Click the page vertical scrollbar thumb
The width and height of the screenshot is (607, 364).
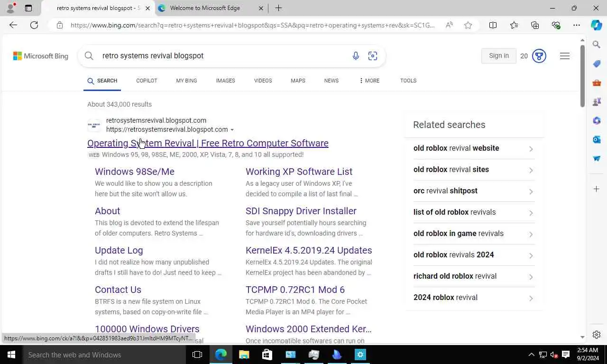[582, 76]
